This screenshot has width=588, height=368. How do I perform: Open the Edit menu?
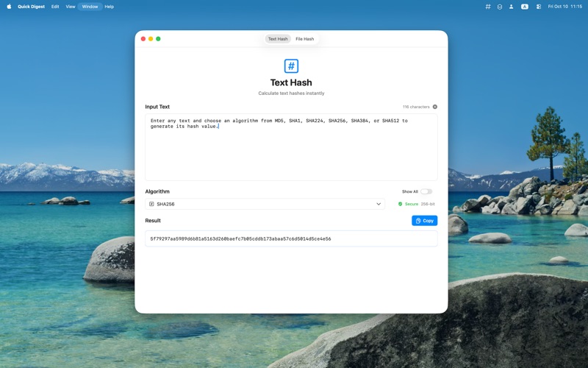55,7
